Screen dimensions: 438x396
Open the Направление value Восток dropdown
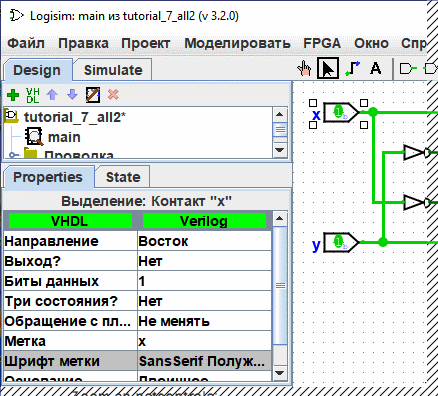click(x=204, y=241)
